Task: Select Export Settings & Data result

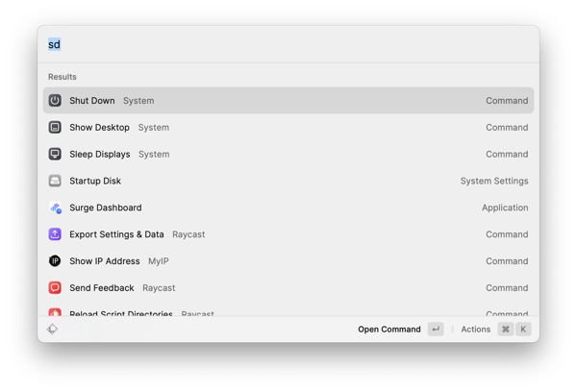Action: click(288, 234)
